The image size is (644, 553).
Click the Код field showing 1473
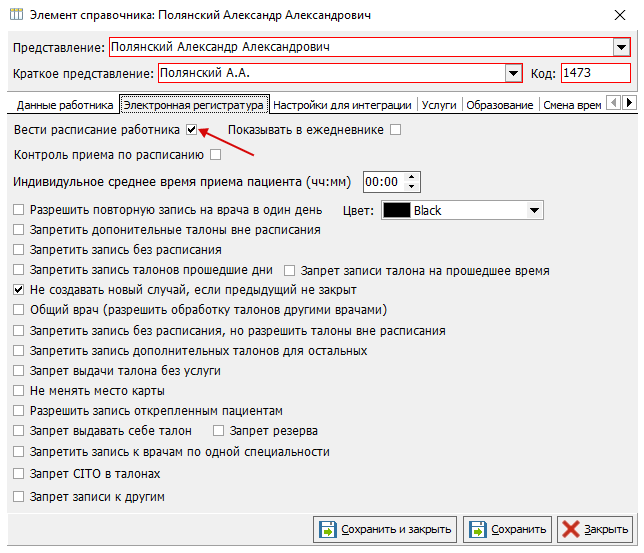(x=596, y=73)
